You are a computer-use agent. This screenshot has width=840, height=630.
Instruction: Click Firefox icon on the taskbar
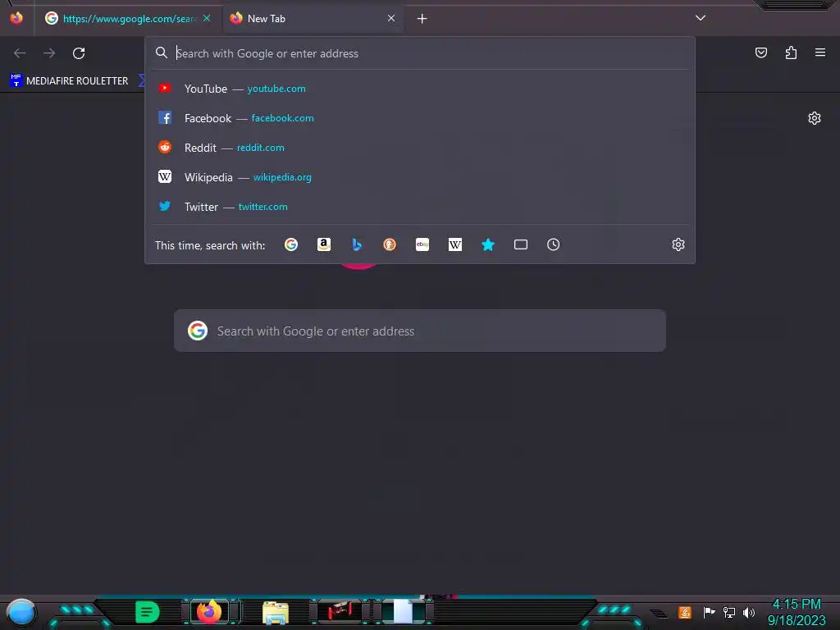(x=209, y=612)
